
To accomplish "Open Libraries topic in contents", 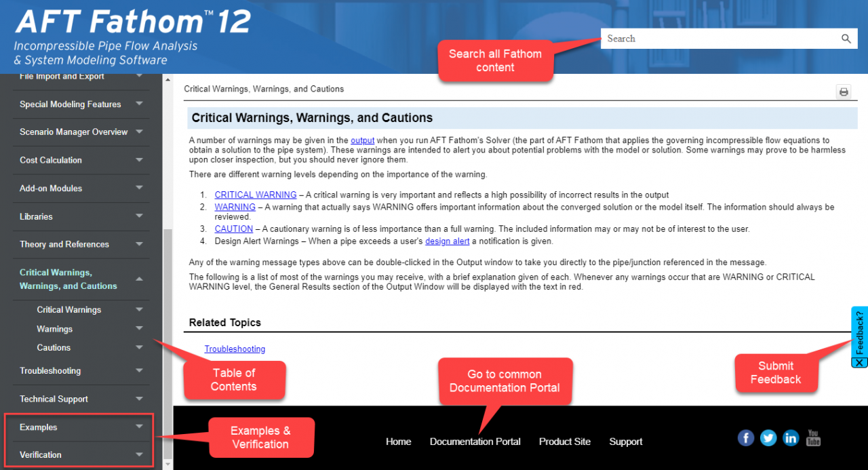I will pyautogui.click(x=36, y=217).
